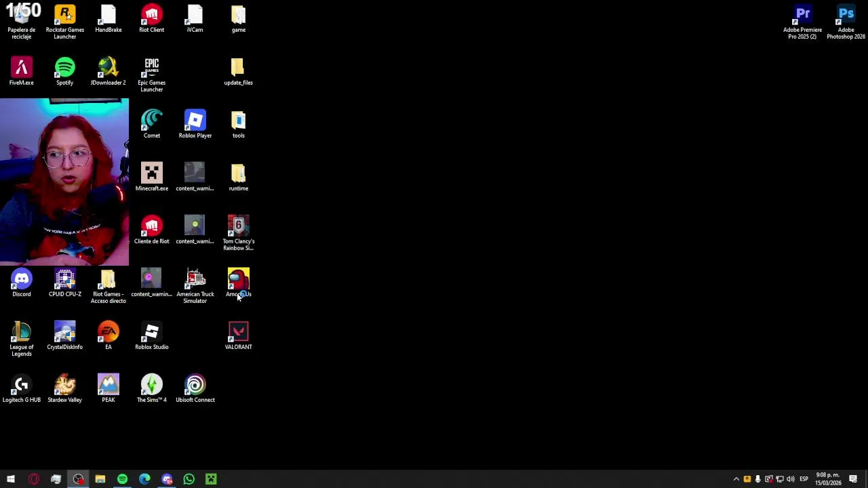Launch Tom Clancy's Rainbow Six
The height and width of the screenshot is (488, 868).
239,233
